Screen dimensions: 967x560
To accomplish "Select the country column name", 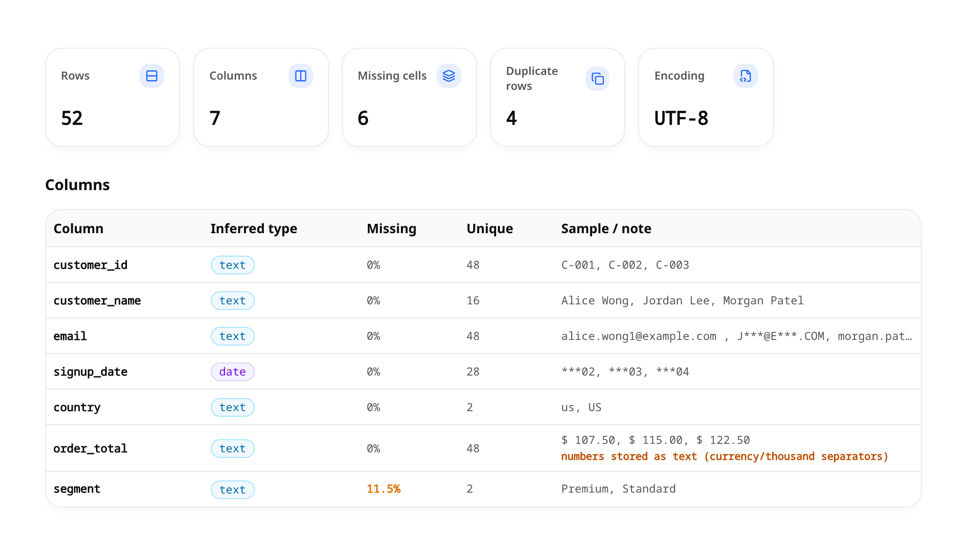I will coord(77,407).
